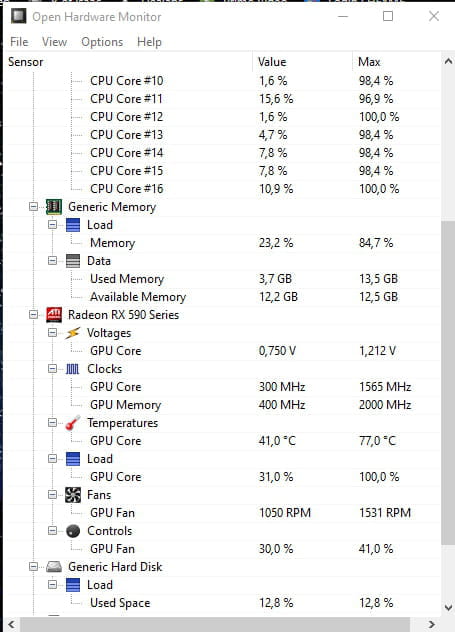455x632 pixels.
Task: Click the Controls knob icon
Action: [73, 531]
